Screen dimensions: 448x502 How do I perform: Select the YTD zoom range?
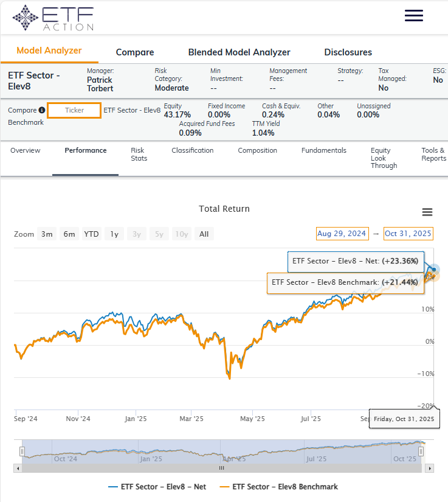click(91, 234)
